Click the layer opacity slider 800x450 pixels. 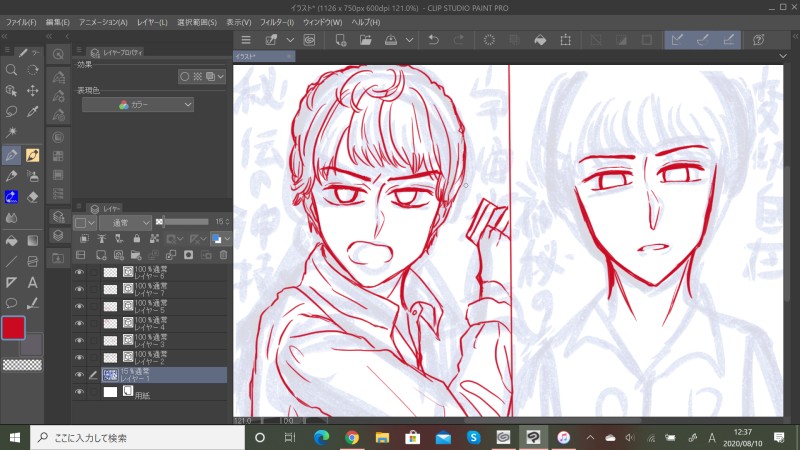point(183,222)
